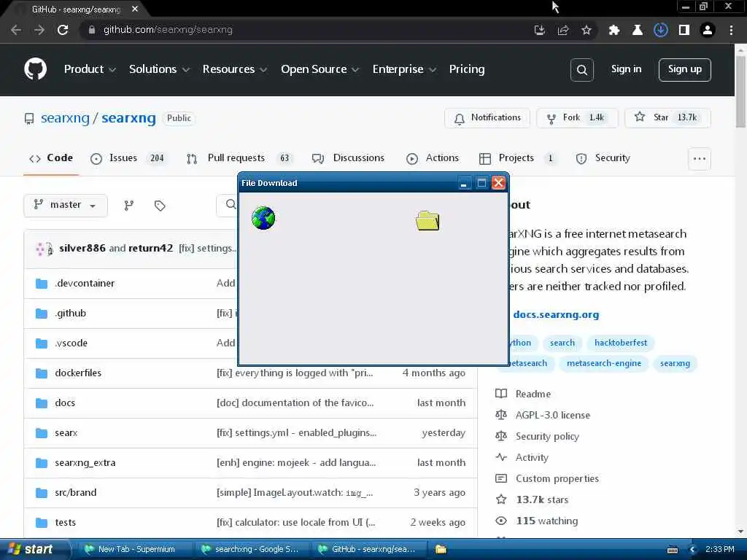
Task: Expand the Solutions menu
Action: pos(159,69)
